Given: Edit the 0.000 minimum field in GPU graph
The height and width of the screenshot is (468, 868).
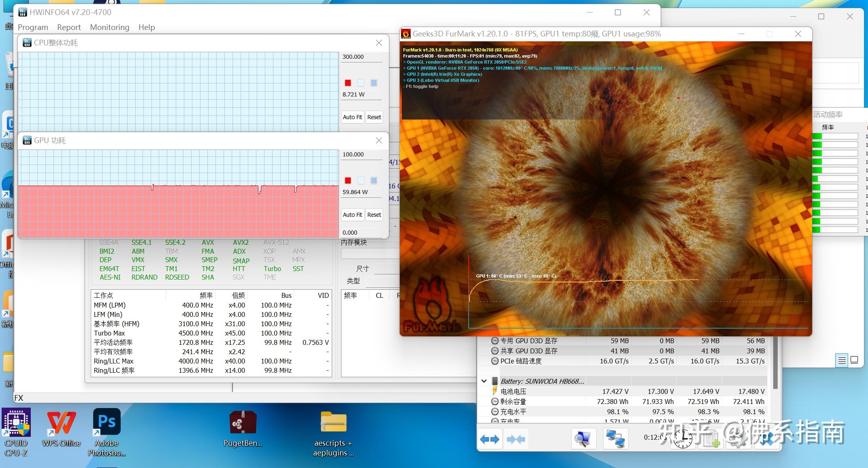Looking at the screenshot, I should click(362, 233).
